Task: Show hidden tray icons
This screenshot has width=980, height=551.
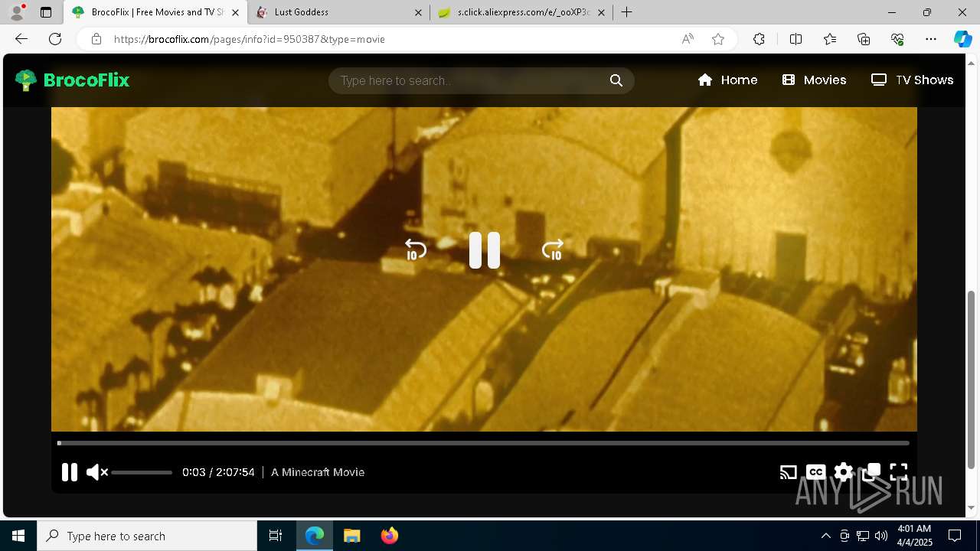Action: pos(825,536)
